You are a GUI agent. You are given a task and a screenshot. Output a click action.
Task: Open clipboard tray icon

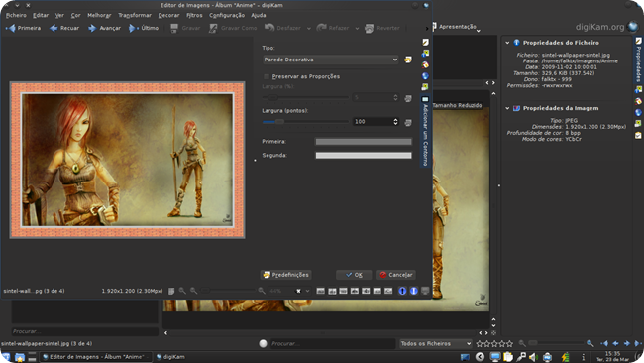(x=508, y=357)
